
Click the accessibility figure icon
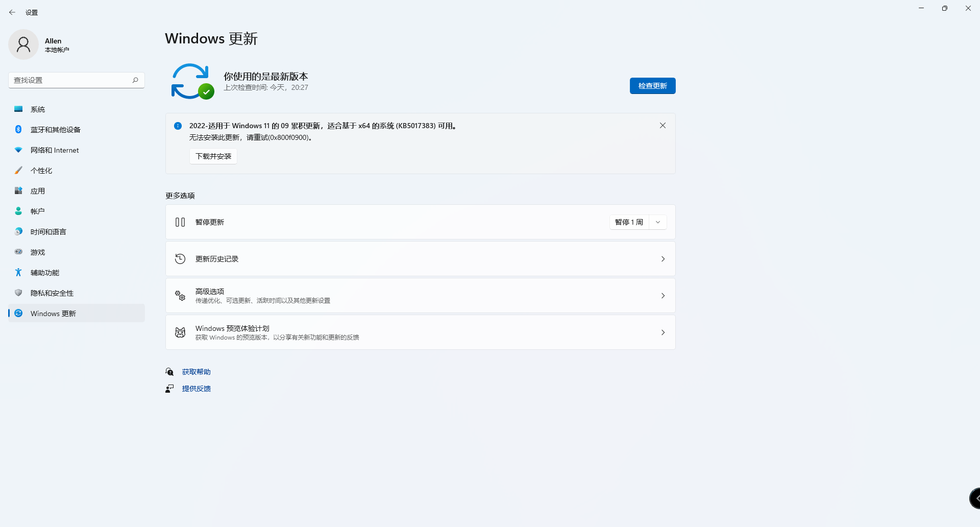(x=18, y=273)
